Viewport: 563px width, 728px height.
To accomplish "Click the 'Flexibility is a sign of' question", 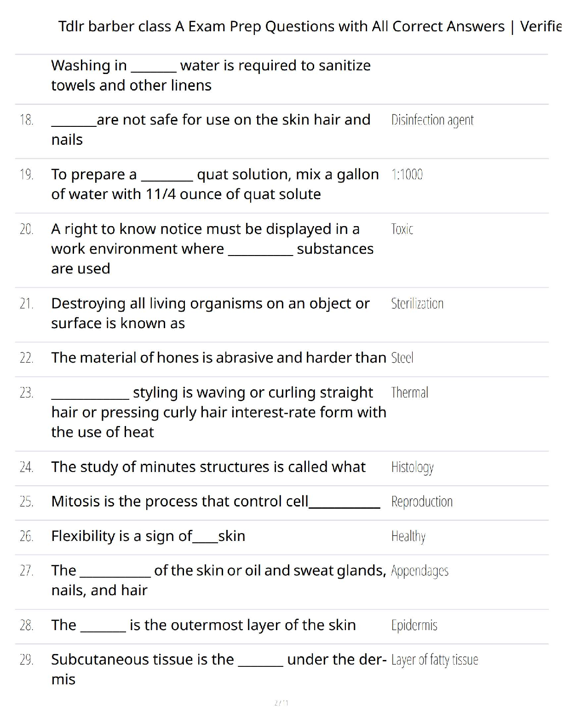I will (x=148, y=536).
